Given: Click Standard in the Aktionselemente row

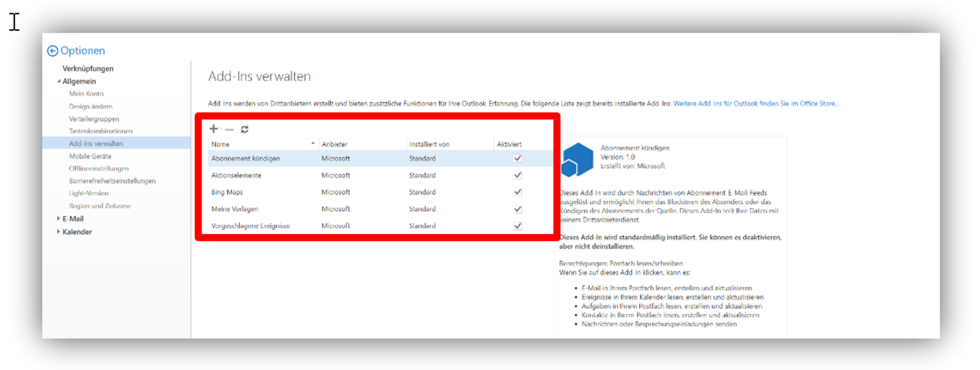Looking at the screenshot, I should [x=422, y=175].
